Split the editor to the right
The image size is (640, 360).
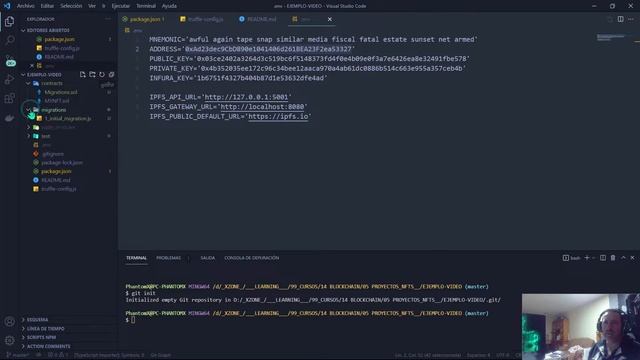click(620, 19)
